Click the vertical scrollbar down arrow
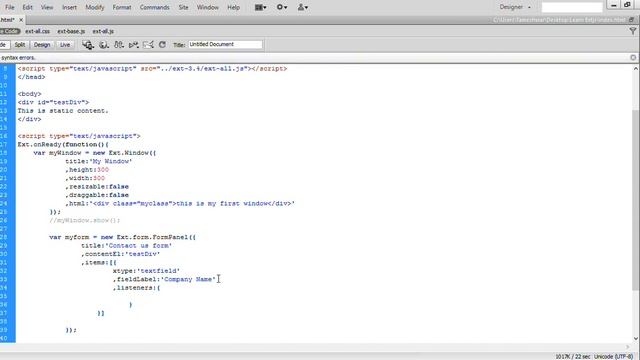 636,338
